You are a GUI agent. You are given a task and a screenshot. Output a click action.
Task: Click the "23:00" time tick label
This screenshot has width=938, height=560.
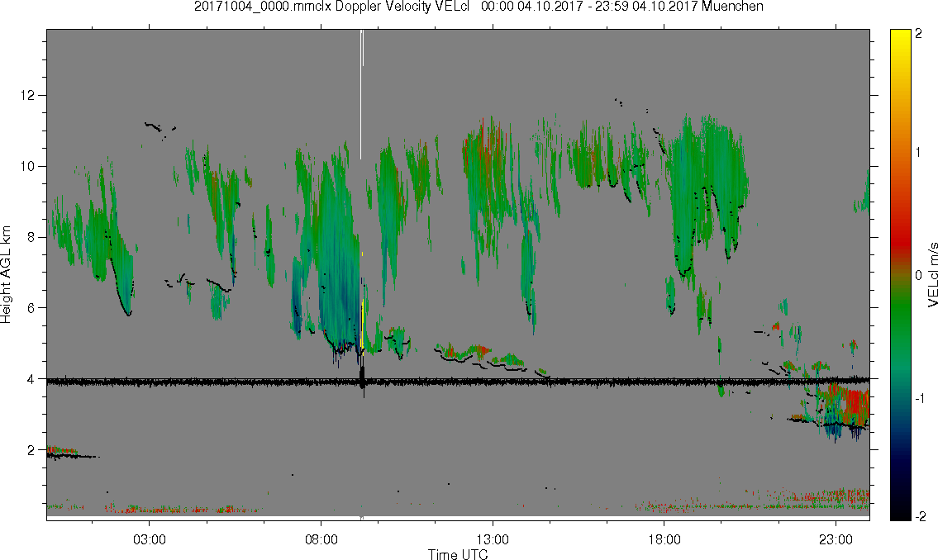tap(836, 539)
